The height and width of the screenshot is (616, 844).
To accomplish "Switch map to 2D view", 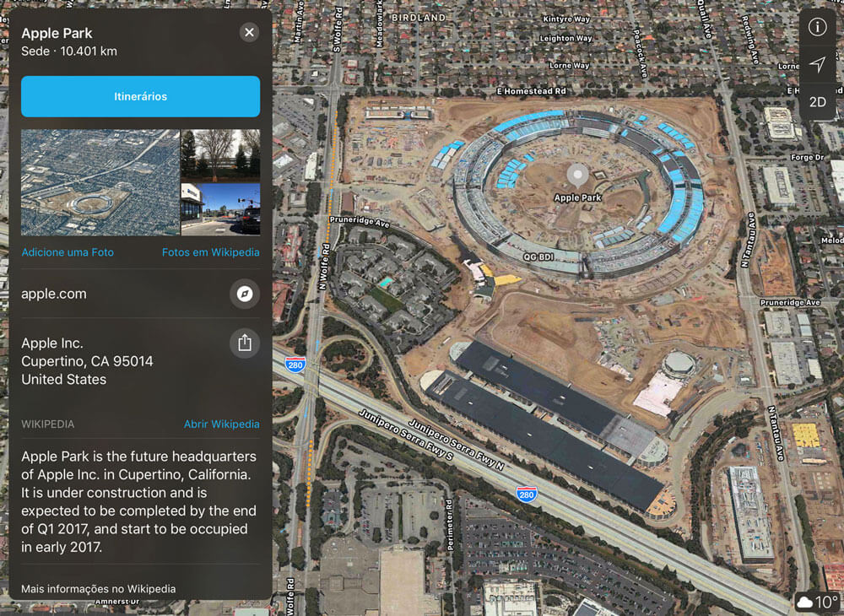I will pyautogui.click(x=817, y=102).
